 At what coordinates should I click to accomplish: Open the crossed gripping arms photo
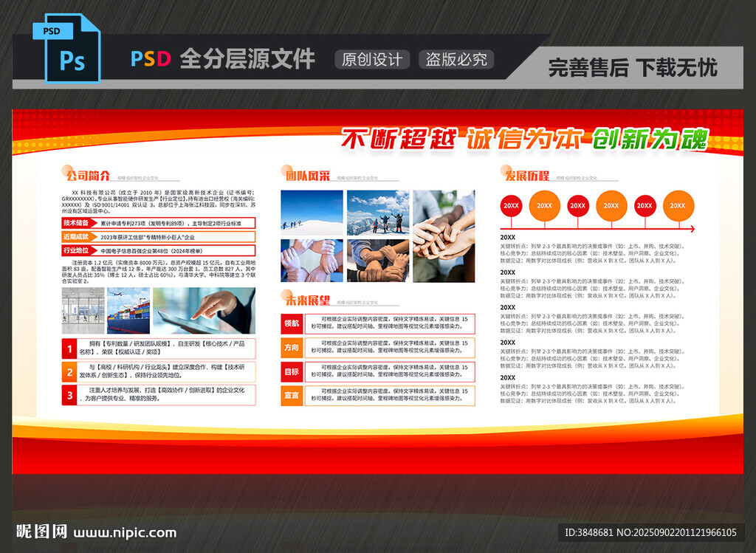tap(378, 261)
